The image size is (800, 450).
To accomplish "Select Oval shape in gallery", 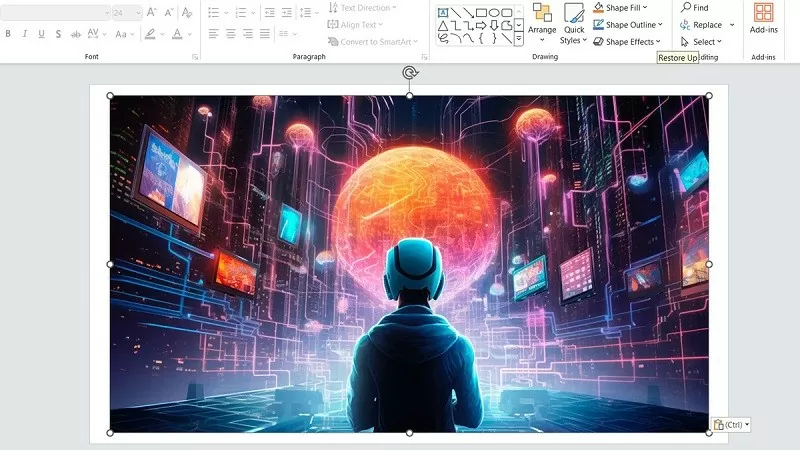I will (494, 13).
